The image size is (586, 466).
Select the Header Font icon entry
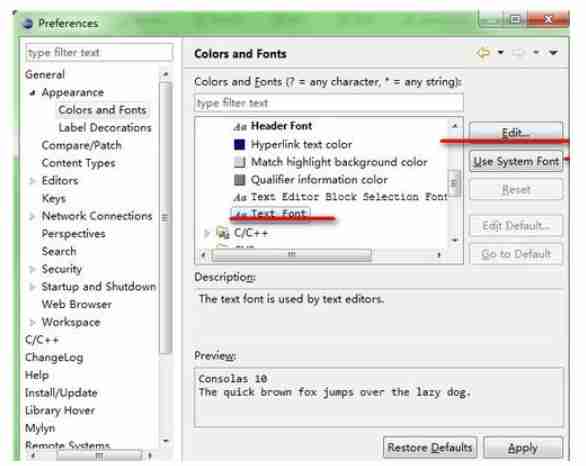tap(240, 127)
